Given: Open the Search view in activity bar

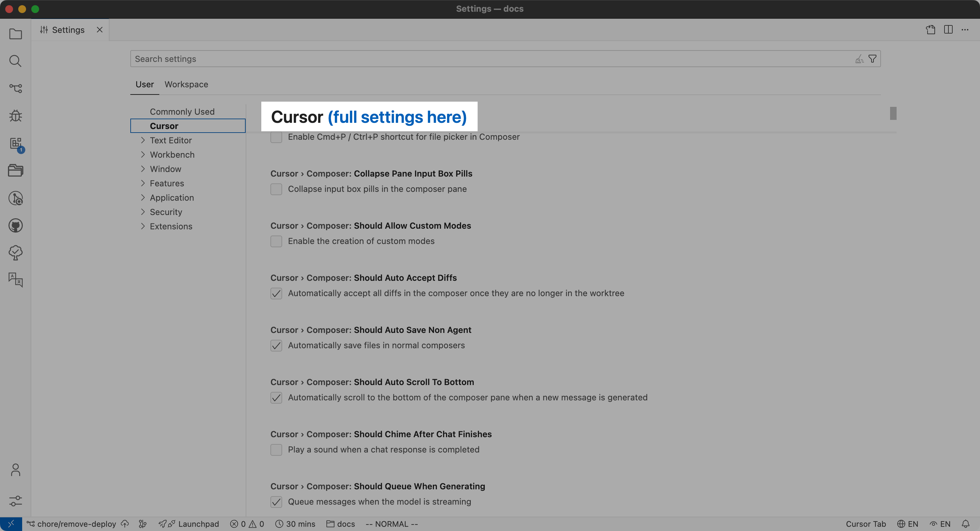Looking at the screenshot, I should coord(15,61).
